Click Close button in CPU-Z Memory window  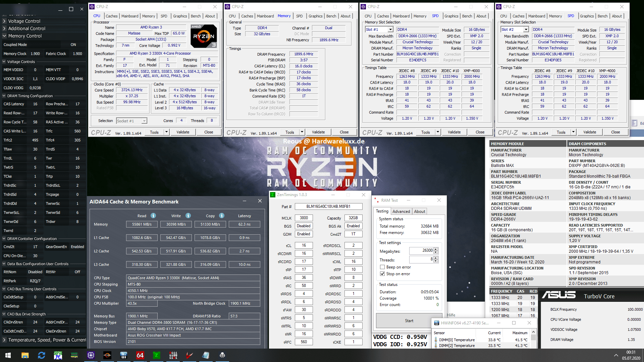point(344,132)
